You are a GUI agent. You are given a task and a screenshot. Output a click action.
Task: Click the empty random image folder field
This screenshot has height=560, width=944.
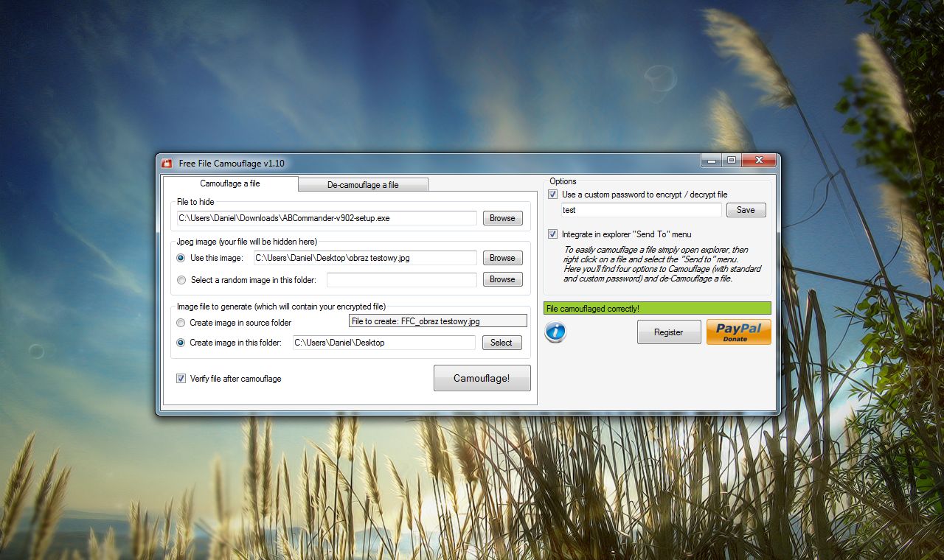pyautogui.click(x=402, y=280)
